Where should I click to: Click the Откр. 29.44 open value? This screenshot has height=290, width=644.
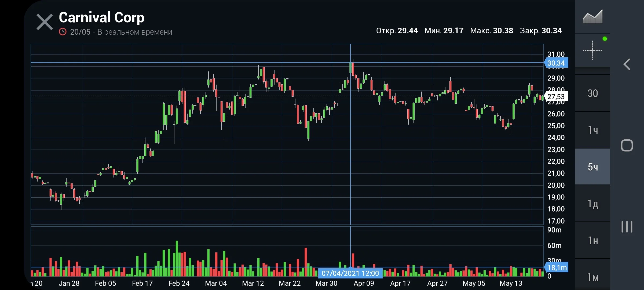tap(397, 31)
